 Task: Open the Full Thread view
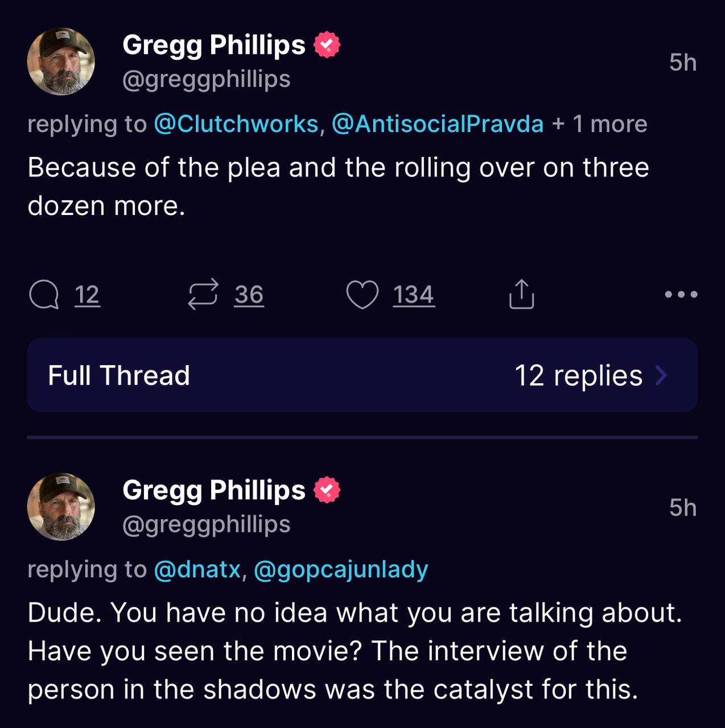[x=119, y=375]
